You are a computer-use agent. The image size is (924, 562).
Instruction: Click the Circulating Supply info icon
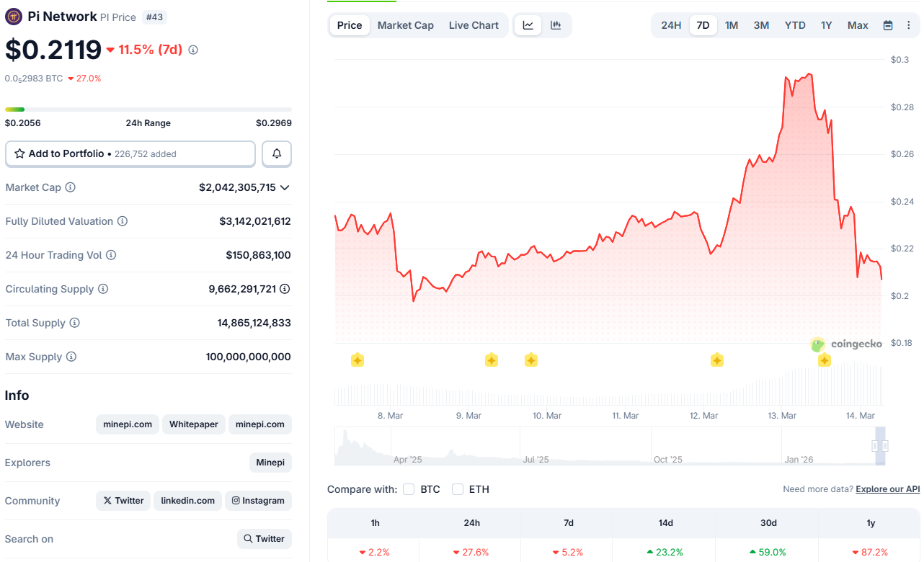click(103, 289)
